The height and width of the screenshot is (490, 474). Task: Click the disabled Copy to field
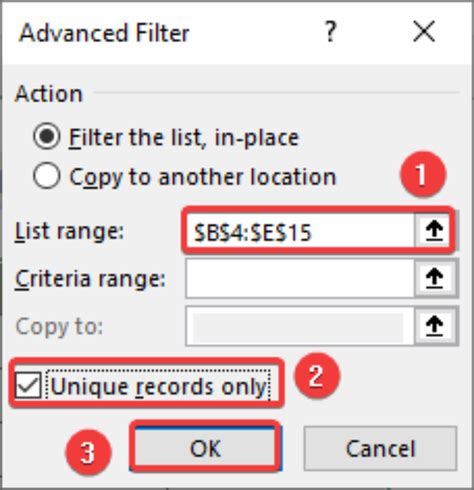[300, 326]
